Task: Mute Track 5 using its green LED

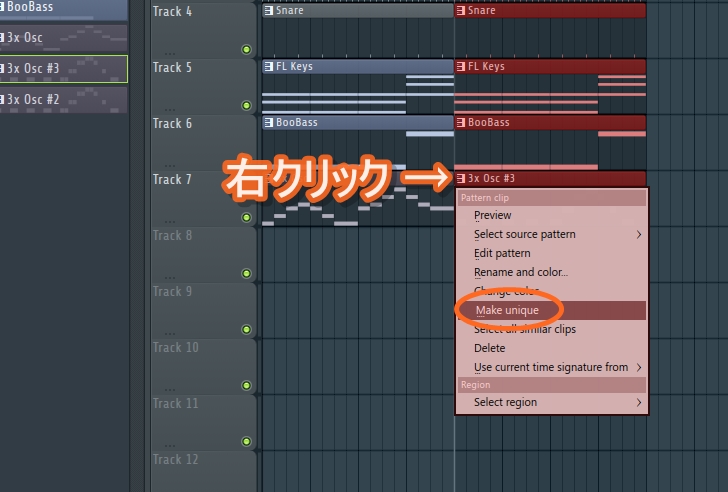Action: pyautogui.click(x=246, y=105)
